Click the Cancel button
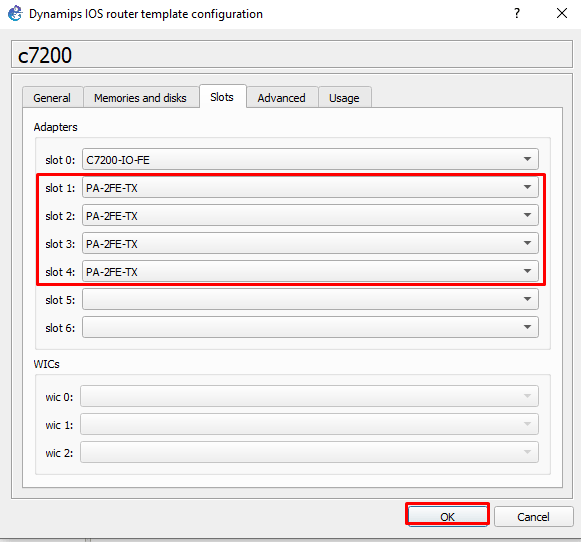Screen dimensions: 581x542 (x=534, y=516)
